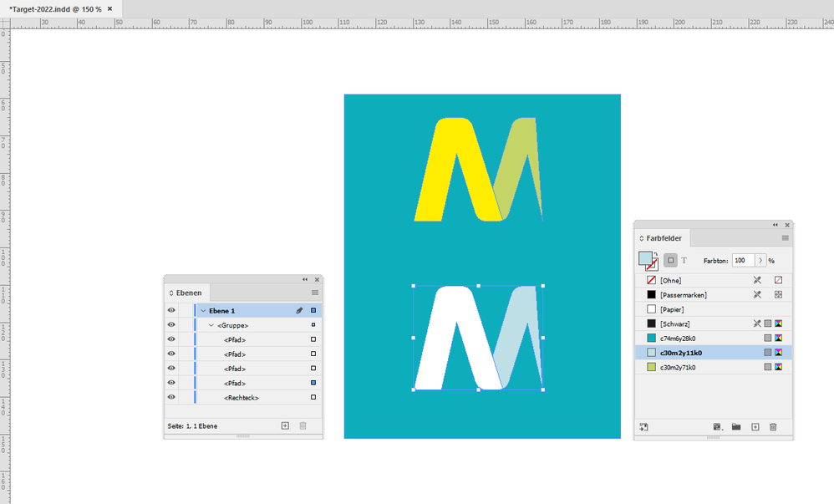Click the new layer plus button in Ebenen

tap(285, 425)
